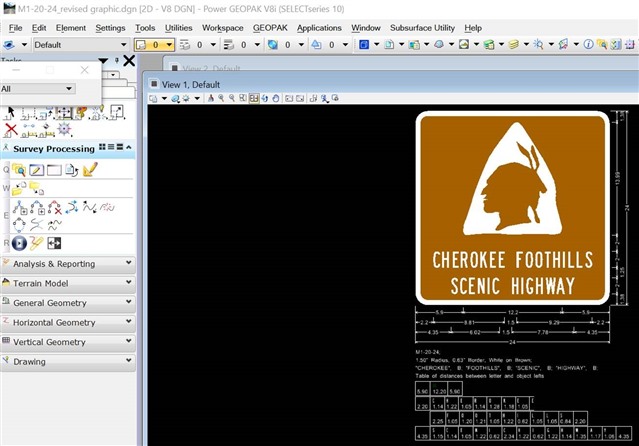Open the priority 0 dropdown beside the triangle icon
Viewport: 639px width, 446px height.
(345, 45)
